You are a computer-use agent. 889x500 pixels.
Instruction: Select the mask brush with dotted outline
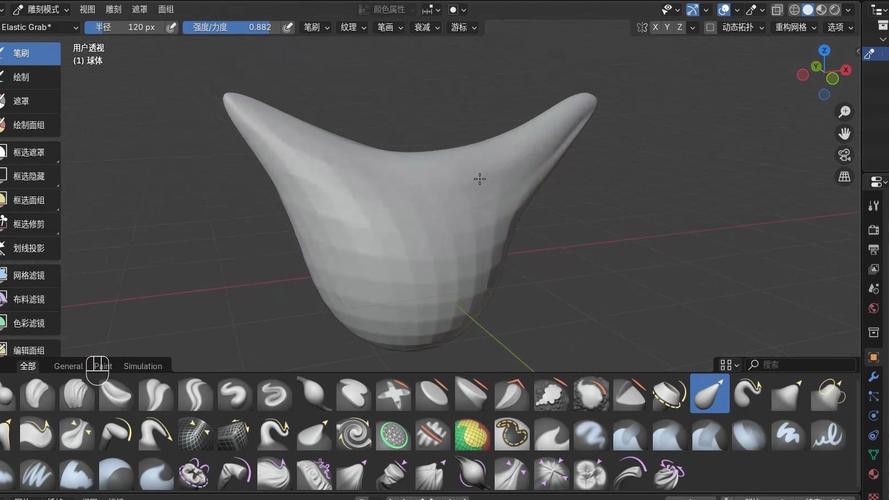tap(511, 435)
